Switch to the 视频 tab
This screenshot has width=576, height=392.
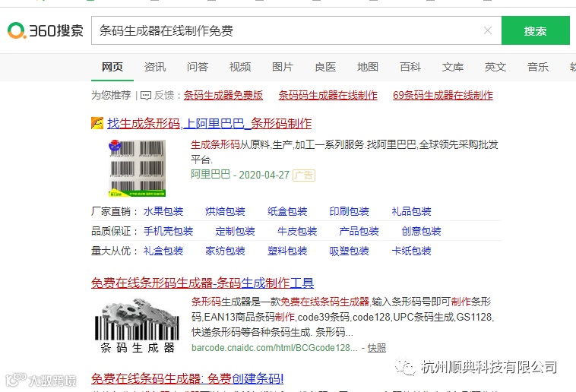(x=240, y=67)
